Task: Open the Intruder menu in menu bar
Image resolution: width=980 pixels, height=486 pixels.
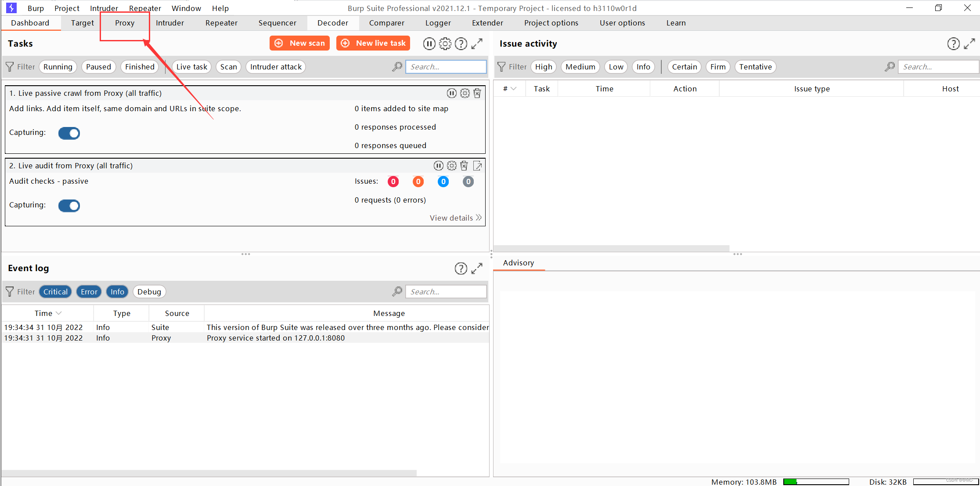Action: [104, 8]
